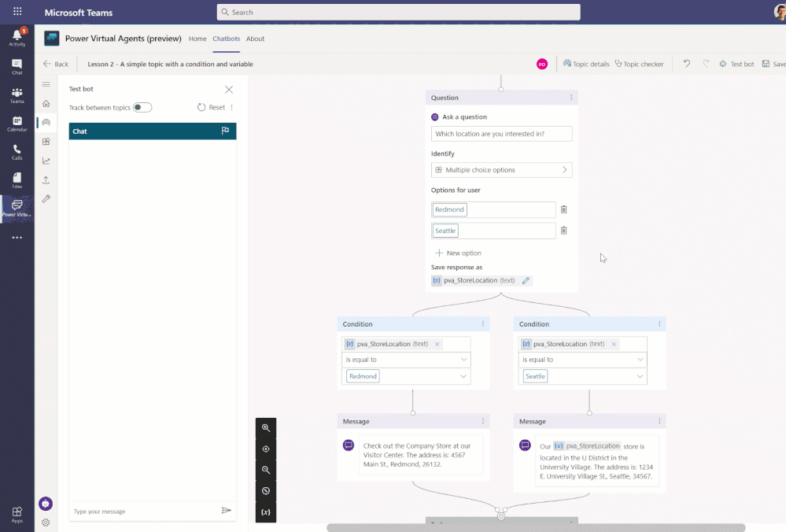The height and width of the screenshot is (532, 786).
Task: Open the Analytics chart icon in side nav
Action: tap(46, 161)
